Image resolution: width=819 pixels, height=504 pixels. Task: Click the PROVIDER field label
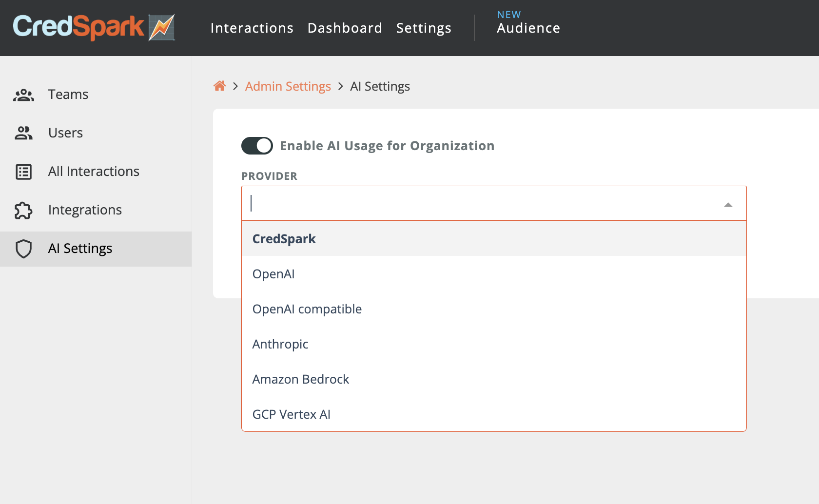tap(269, 176)
